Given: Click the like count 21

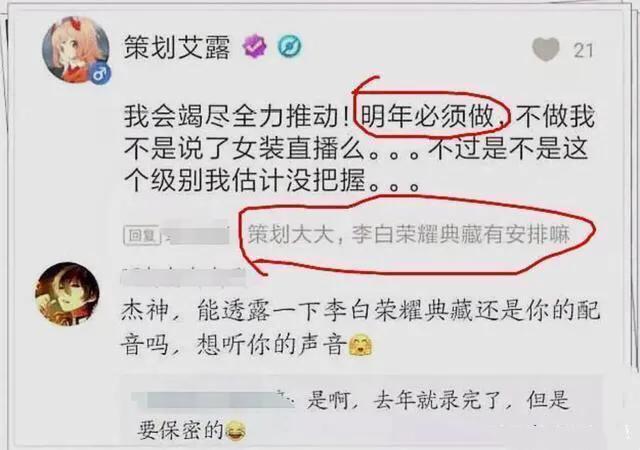Looking at the screenshot, I should click(x=583, y=51).
